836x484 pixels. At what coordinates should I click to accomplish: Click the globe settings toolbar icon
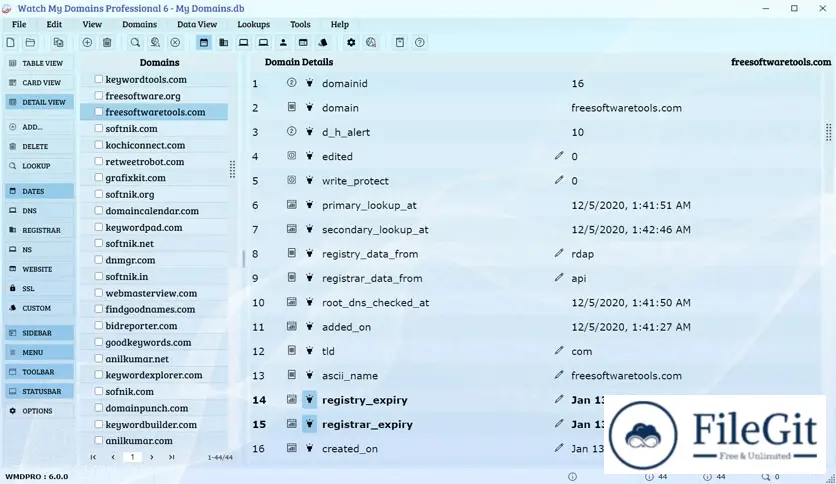point(371,43)
